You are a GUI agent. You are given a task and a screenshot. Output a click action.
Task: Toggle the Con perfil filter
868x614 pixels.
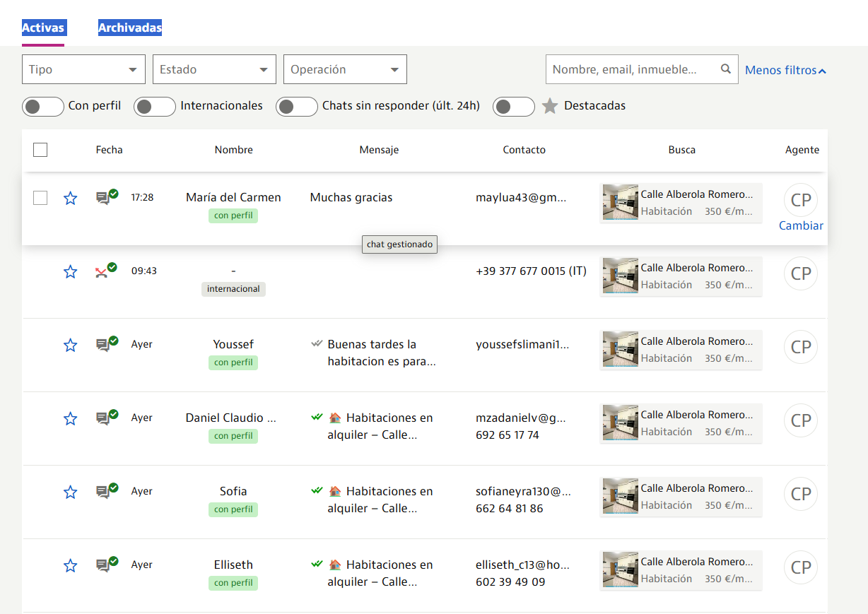point(43,106)
